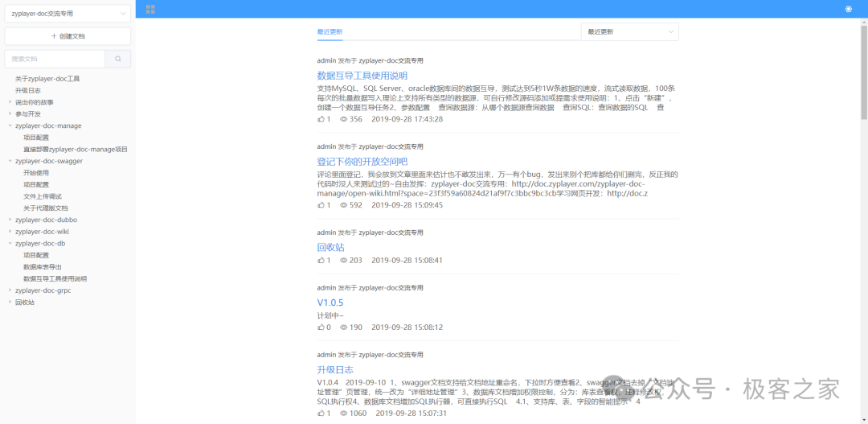Expand the zyplayer-doc-wiki tree node

pos(10,232)
